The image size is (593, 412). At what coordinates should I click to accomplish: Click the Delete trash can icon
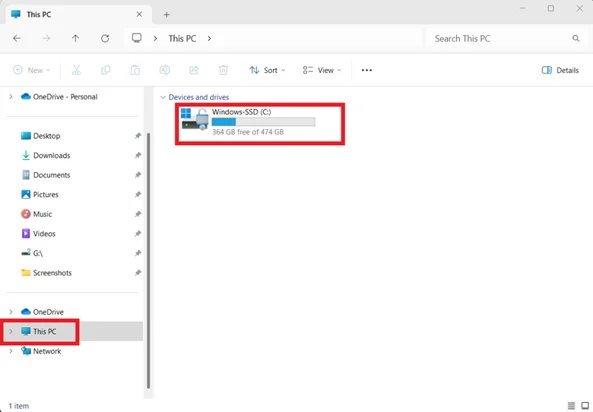pos(224,70)
